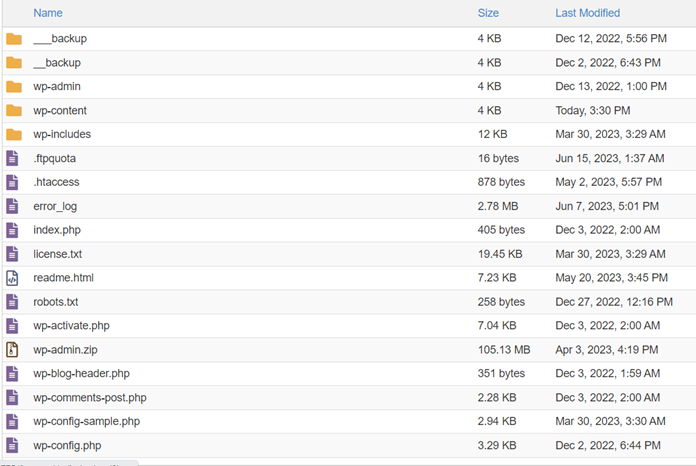696x466 pixels.
Task: Sort files by the Size column
Action: pyautogui.click(x=488, y=13)
